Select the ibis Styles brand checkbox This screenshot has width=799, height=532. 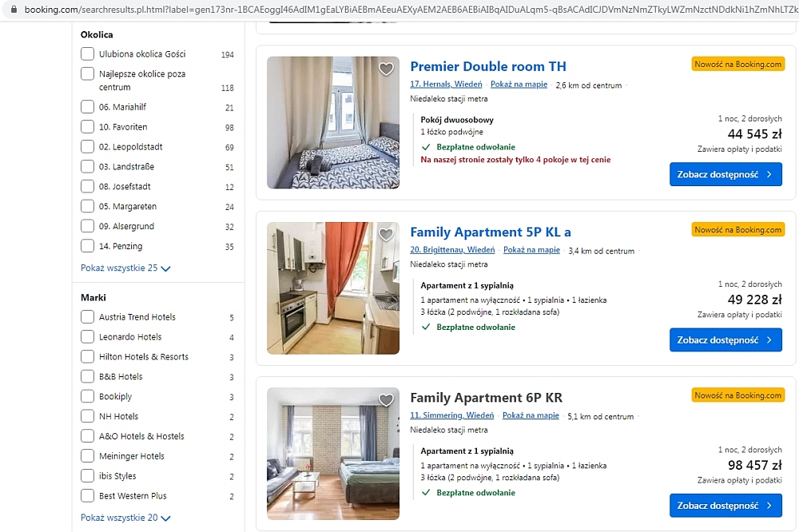(87, 476)
